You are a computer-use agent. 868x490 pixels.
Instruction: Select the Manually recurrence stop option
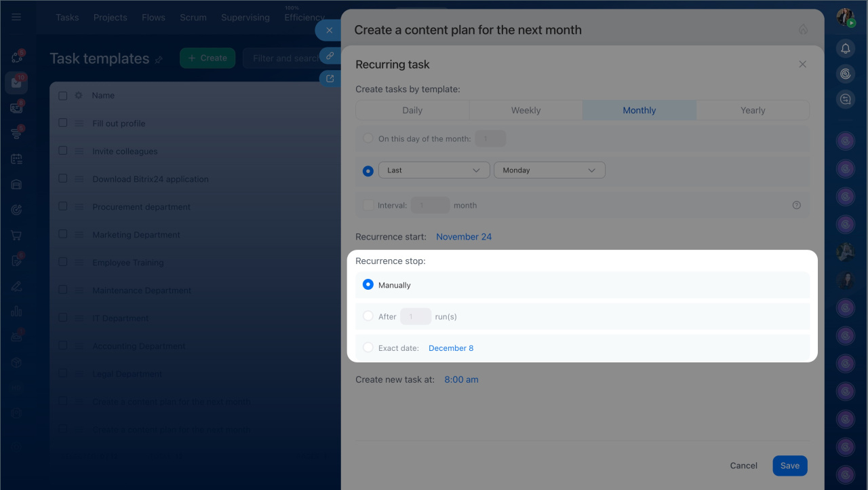coord(368,285)
